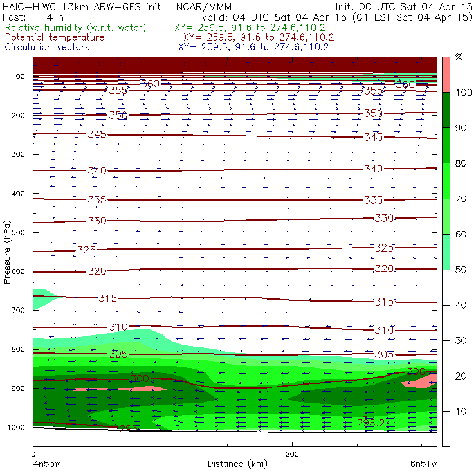Click the '200' distance axis tick label
Screen dimensions: 476x476
(x=292, y=454)
